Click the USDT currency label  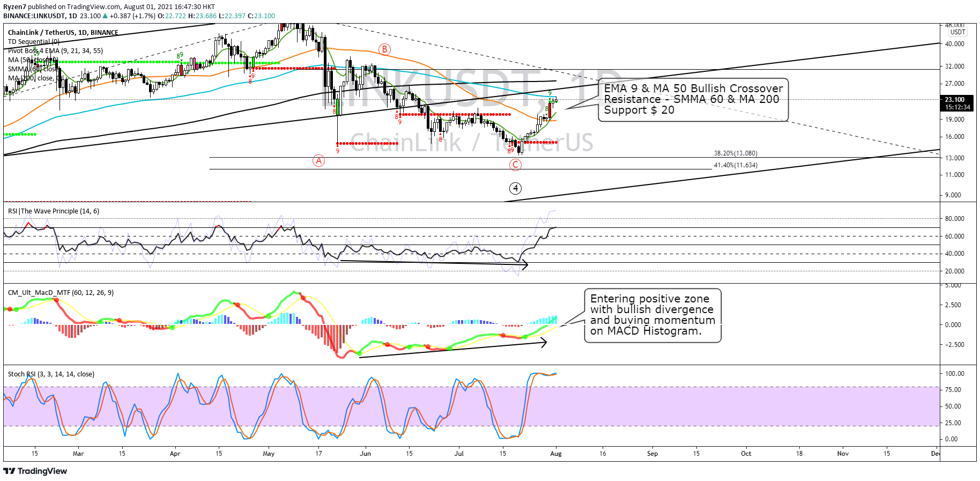pos(958,32)
